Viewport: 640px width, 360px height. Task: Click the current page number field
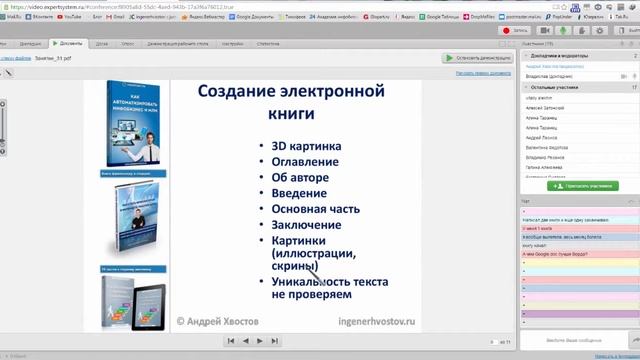point(493,342)
